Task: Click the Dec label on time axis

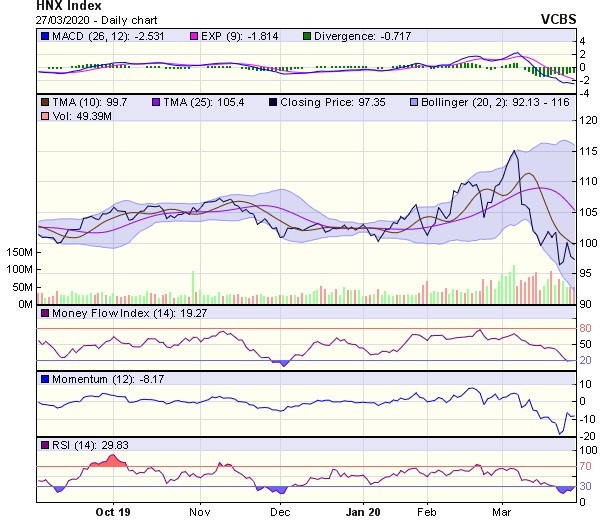Action: pos(281,509)
